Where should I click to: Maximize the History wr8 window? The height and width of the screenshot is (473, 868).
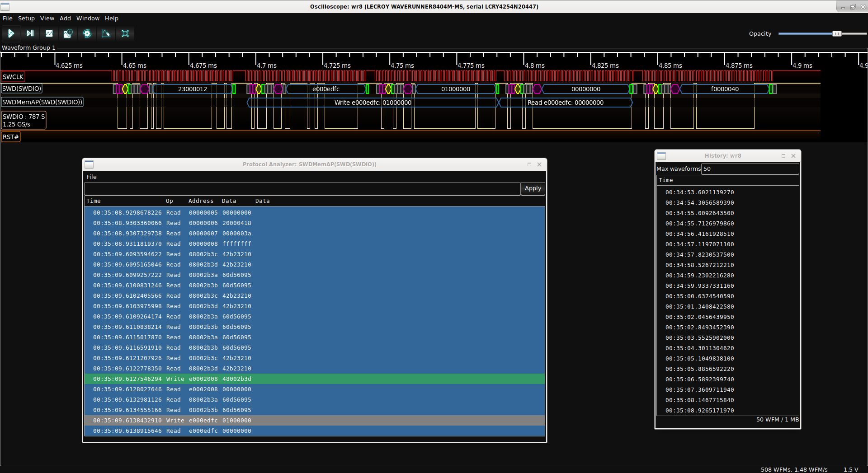click(783, 156)
